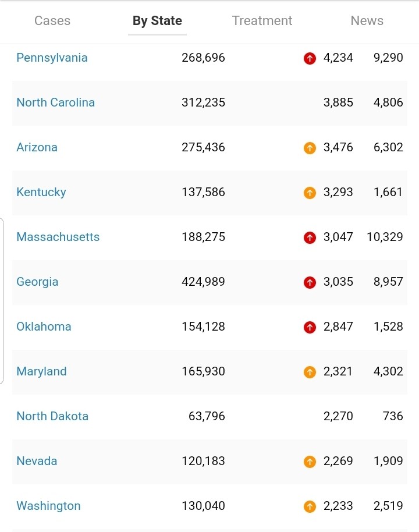Open the Treatment tab
419x532 pixels.
point(262,21)
